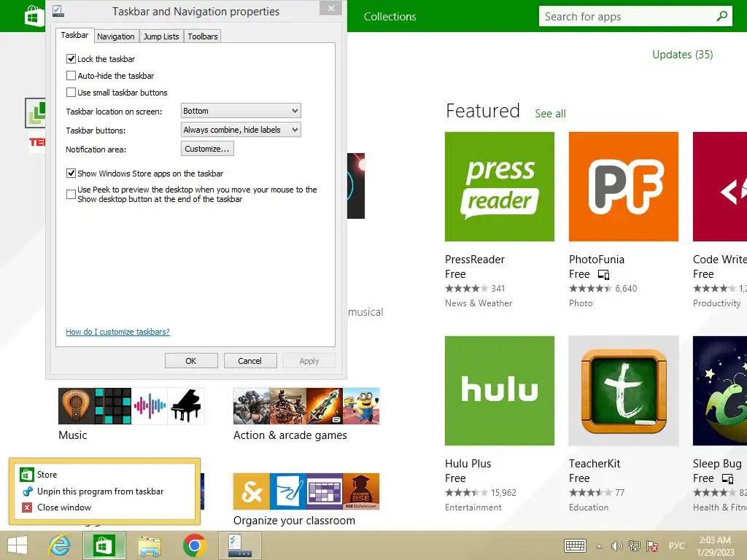This screenshot has height=560, width=747.
Task: Select guitar app in Music collection
Action: click(76, 406)
